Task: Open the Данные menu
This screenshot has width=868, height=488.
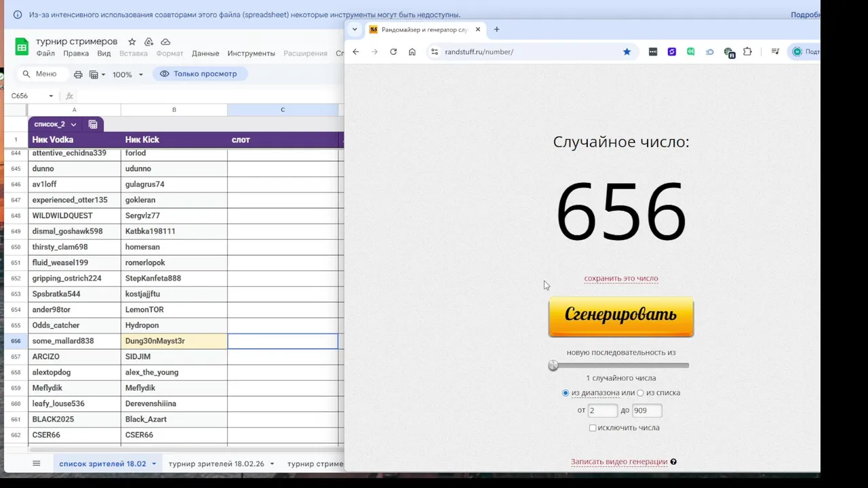Action: pos(205,54)
